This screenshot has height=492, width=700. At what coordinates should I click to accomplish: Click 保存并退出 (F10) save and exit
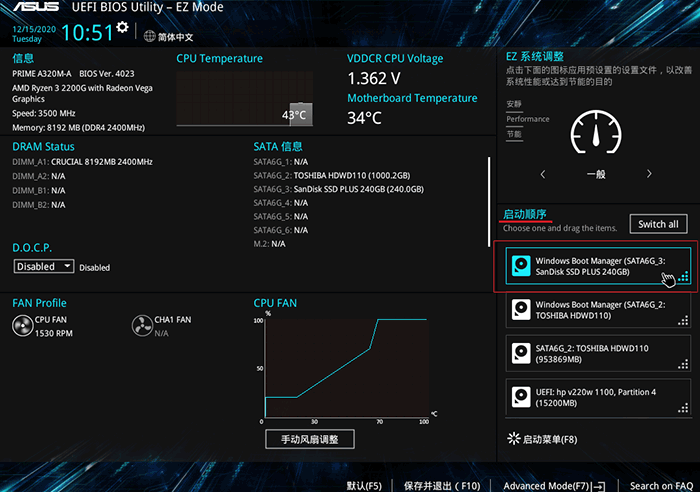442,486
